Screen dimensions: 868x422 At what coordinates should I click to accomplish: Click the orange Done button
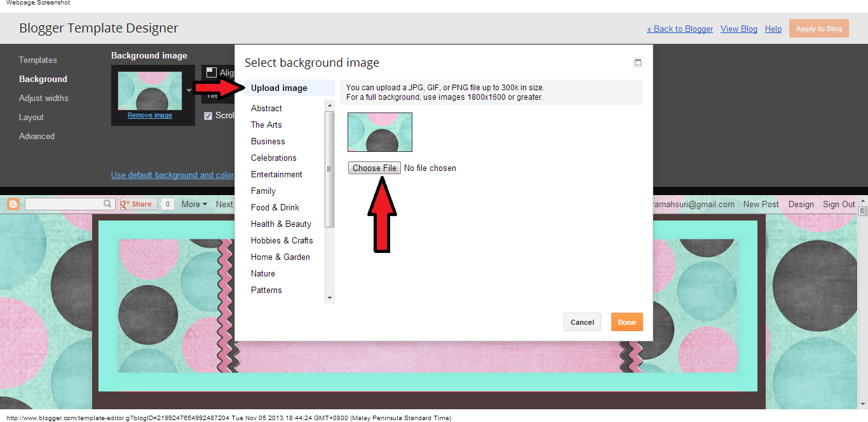(x=627, y=322)
